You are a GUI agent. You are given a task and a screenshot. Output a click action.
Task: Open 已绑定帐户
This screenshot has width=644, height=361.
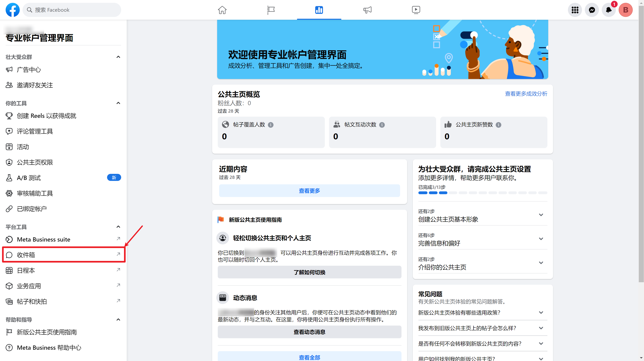pyautogui.click(x=63, y=209)
